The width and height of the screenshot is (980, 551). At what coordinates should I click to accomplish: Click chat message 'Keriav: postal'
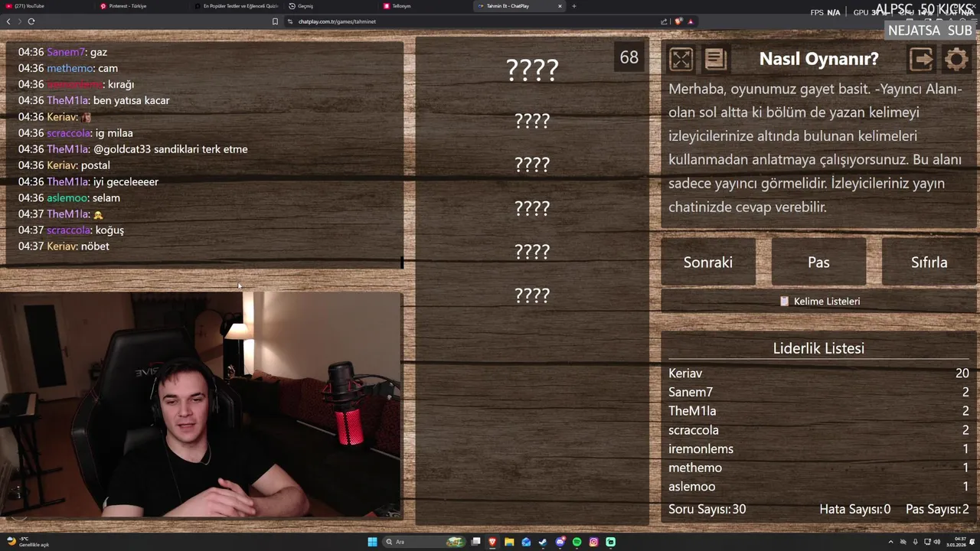point(64,165)
